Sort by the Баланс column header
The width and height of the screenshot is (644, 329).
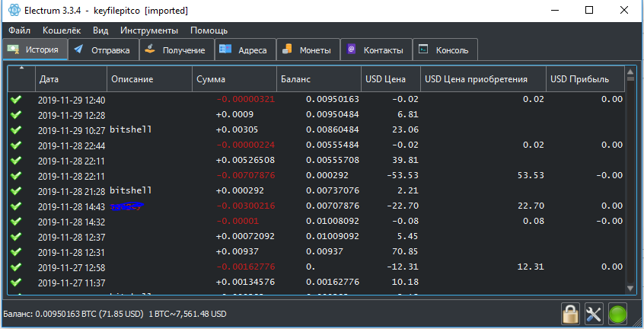(x=319, y=79)
